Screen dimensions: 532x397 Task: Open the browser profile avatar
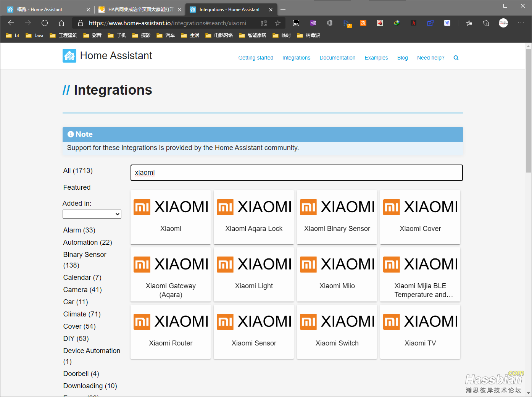503,23
